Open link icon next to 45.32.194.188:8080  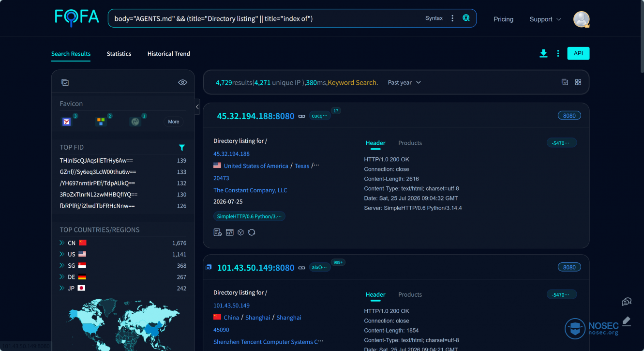tap(302, 116)
